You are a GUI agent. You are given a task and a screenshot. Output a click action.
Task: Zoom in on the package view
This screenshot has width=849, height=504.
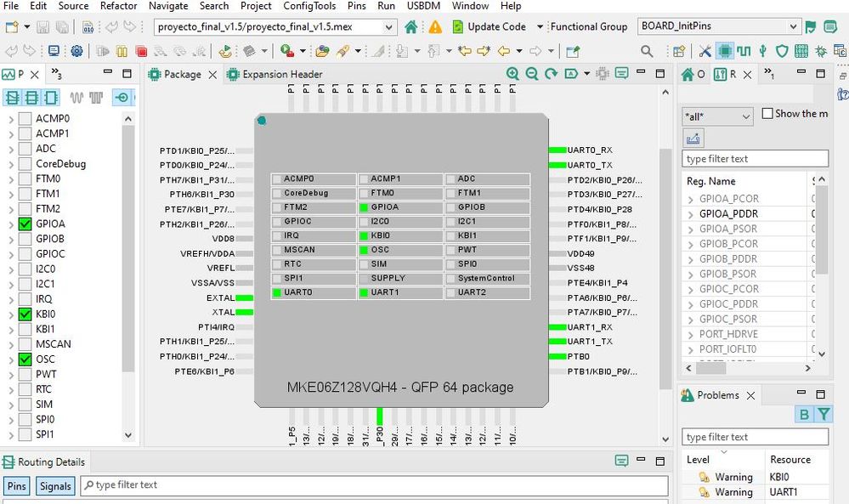[x=512, y=74]
